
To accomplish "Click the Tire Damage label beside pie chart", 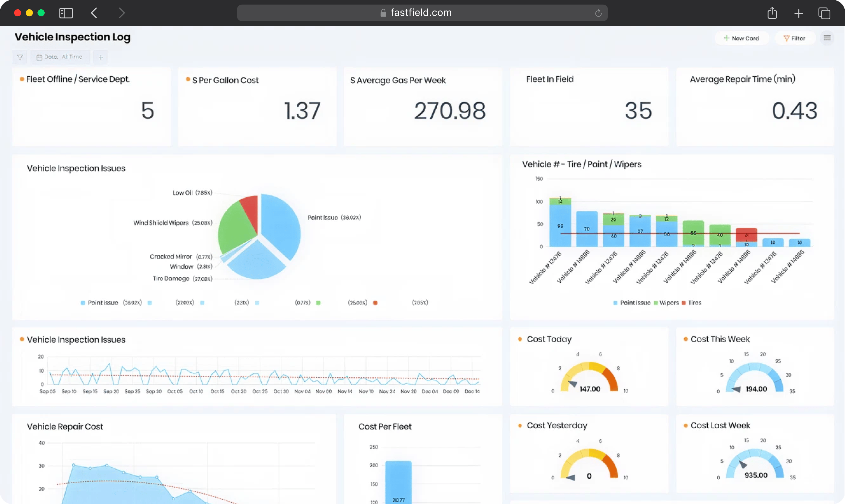I will (182, 279).
